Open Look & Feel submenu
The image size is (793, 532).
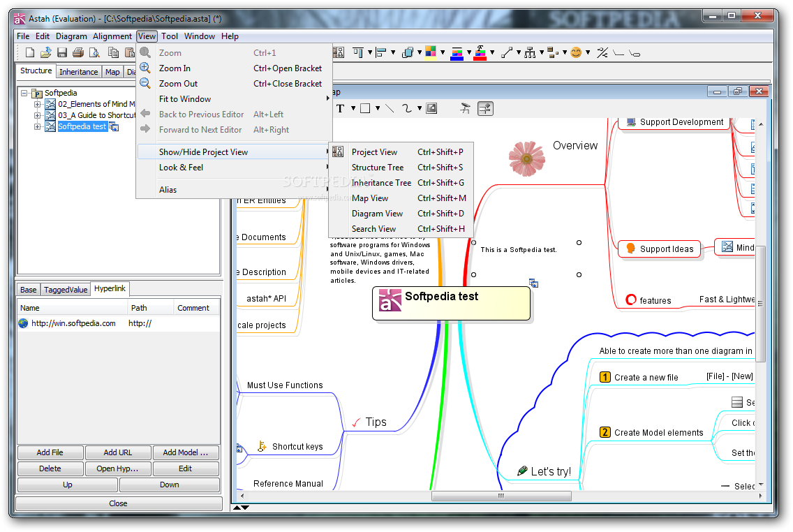tap(234, 168)
